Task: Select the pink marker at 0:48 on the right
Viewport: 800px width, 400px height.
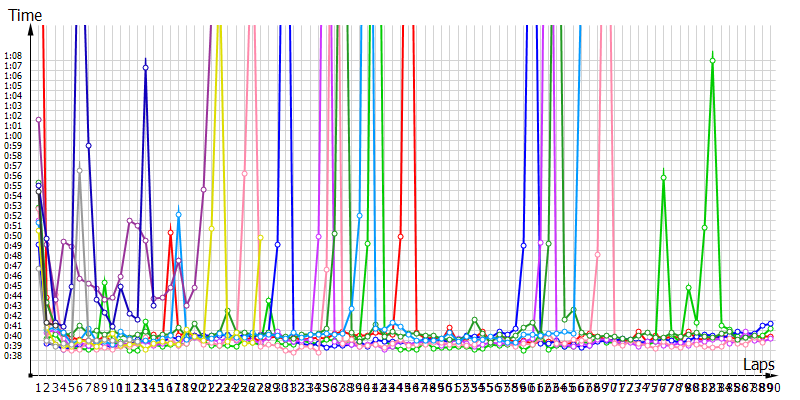Action: pyautogui.click(x=597, y=255)
